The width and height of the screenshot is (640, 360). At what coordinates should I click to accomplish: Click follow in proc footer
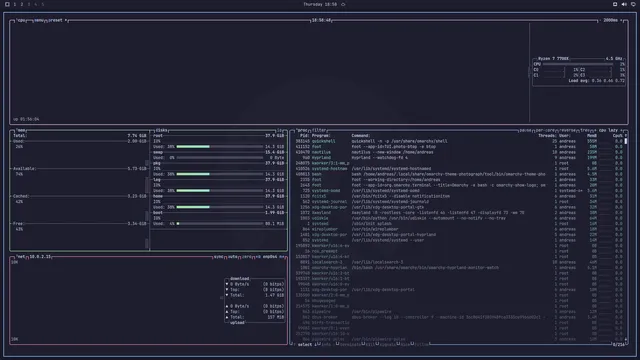tap(422, 344)
